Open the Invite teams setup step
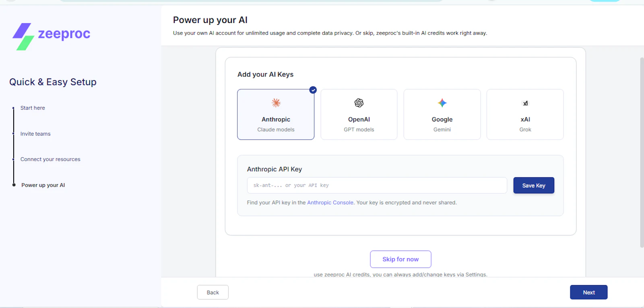644x308 pixels. pyautogui.click(x=35, y=134)
